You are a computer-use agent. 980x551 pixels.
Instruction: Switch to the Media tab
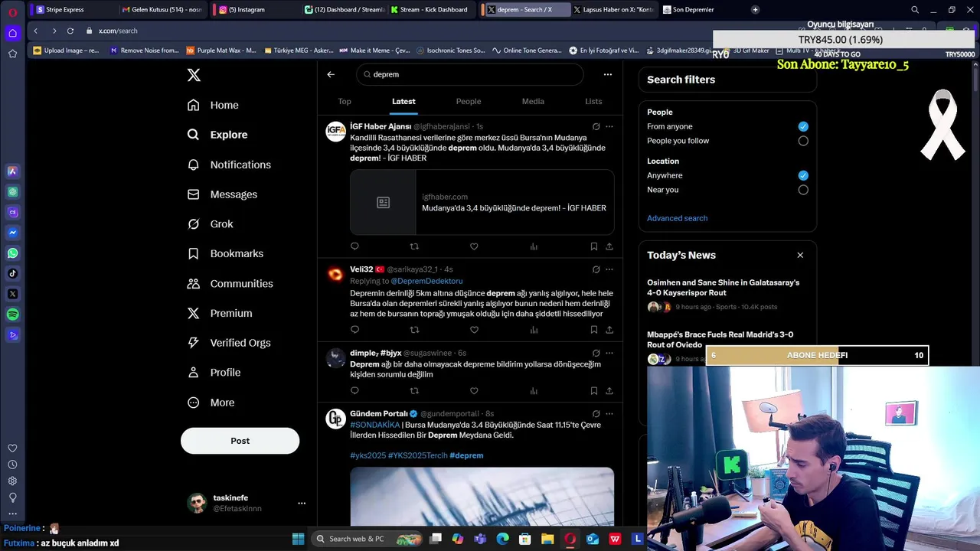(x=533, y=101)
